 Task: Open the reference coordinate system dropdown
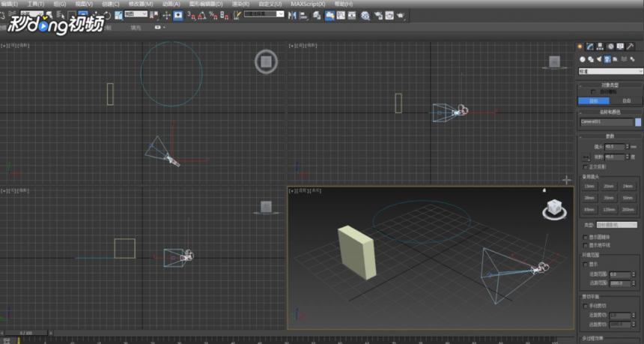(x=136, y=14)
